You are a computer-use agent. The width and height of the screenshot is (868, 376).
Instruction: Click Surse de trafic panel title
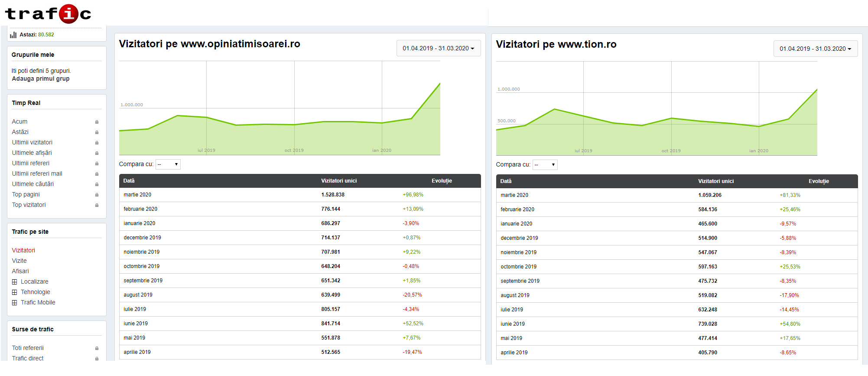point(33,329)
